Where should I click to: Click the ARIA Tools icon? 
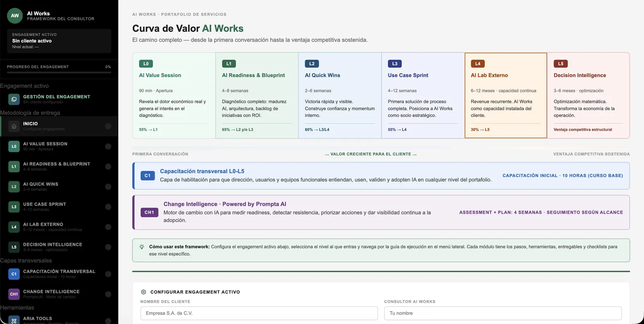[14, 321]
